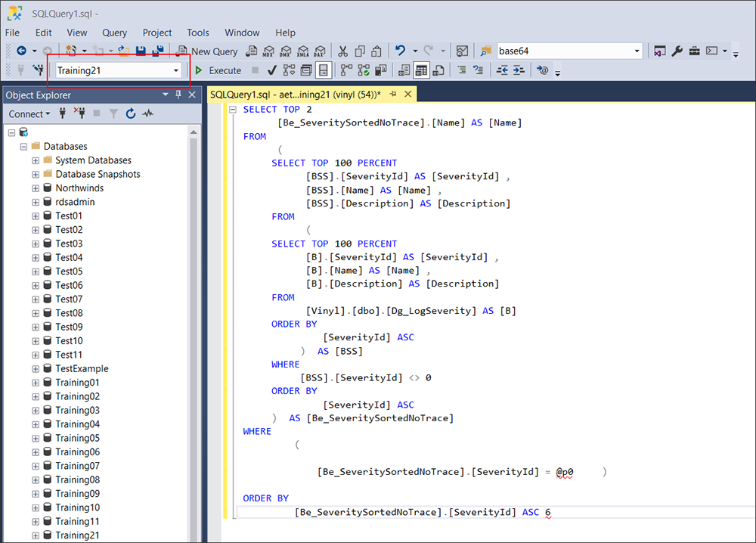Expand the System Databases folder
This screenshot has width=756, height=543.
[x=35, y=160]
